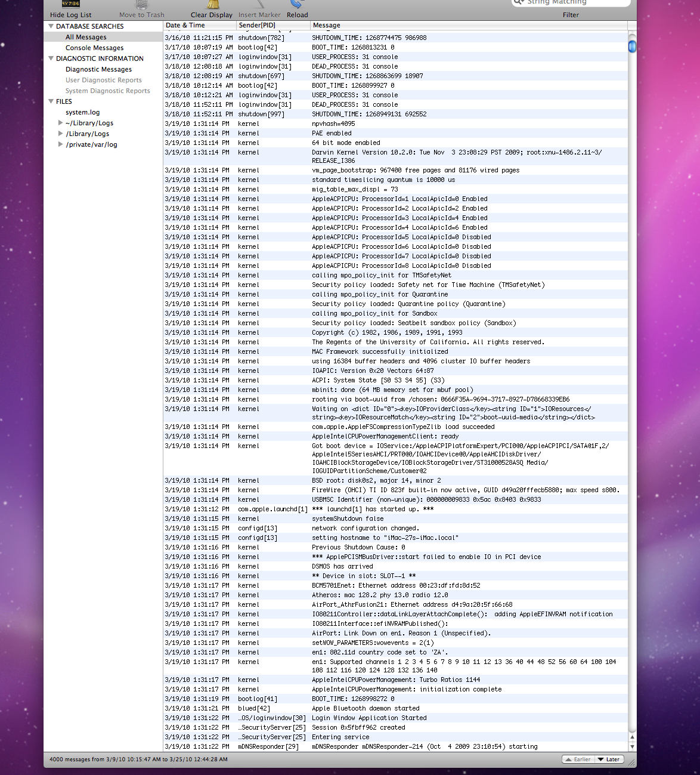Expand the /private/var/log folder
Viewport: 700px width, 775px height.
tap(60, 144)
